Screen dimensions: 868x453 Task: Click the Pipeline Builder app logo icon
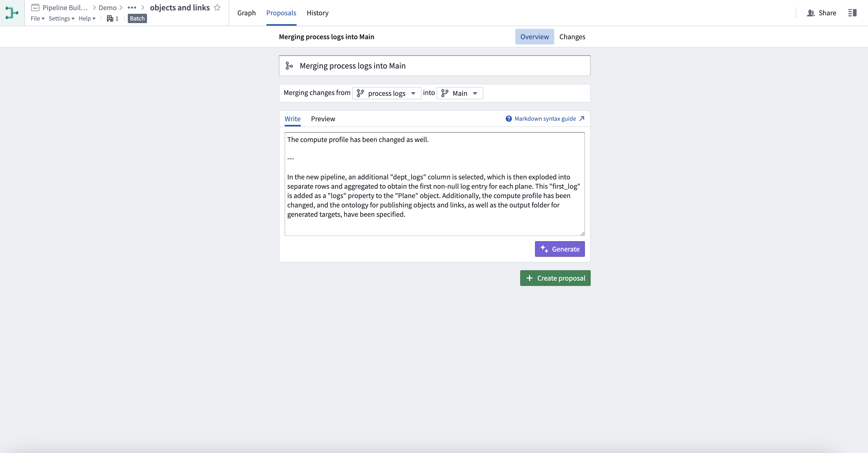click(x=12, y=13)
